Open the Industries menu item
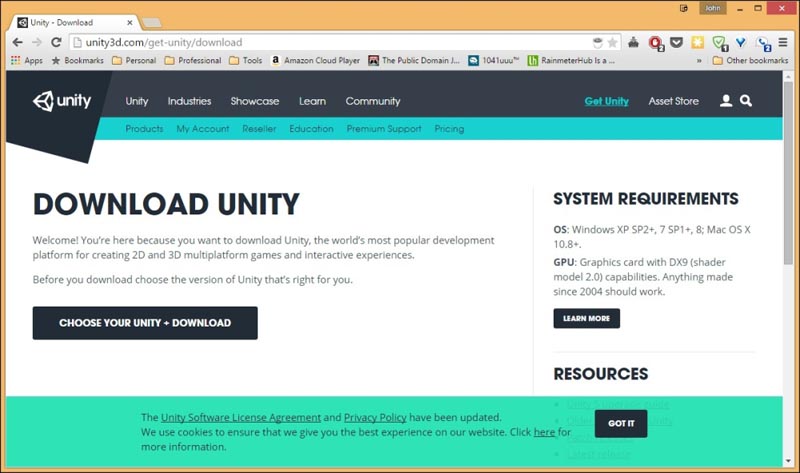The height and width of the screenshot is (473, 800). click(189, 101)
